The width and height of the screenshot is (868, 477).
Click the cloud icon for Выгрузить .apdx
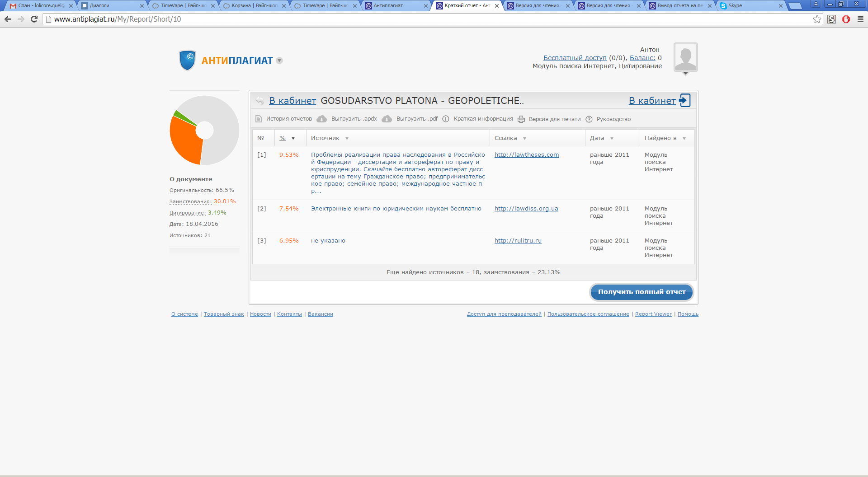(x=321, y=119)
